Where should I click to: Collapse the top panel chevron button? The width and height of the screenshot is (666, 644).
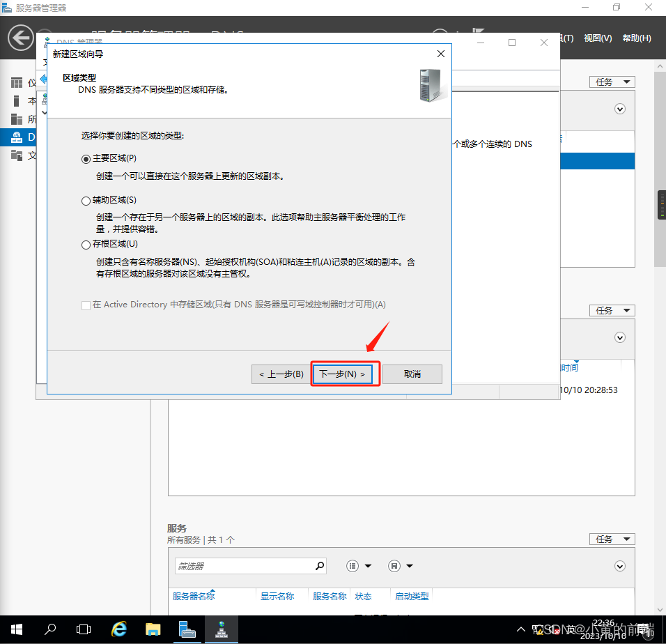620,109
